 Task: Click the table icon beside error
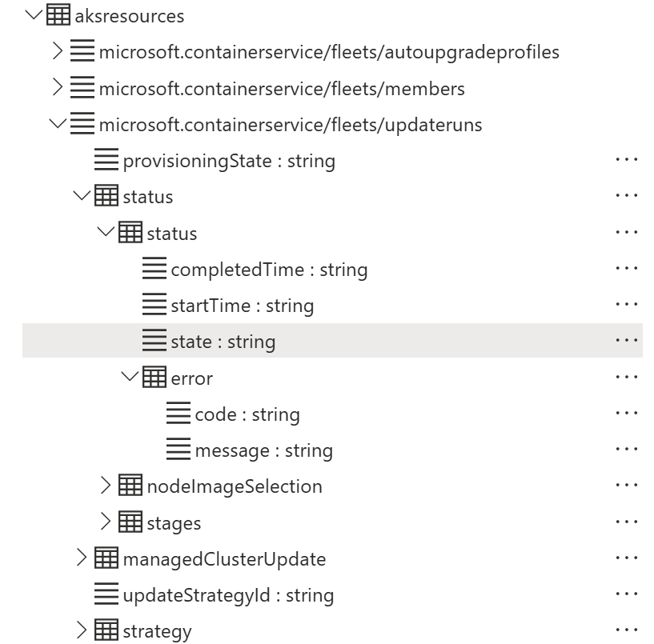pyautogui.click(x=154, y=378)
